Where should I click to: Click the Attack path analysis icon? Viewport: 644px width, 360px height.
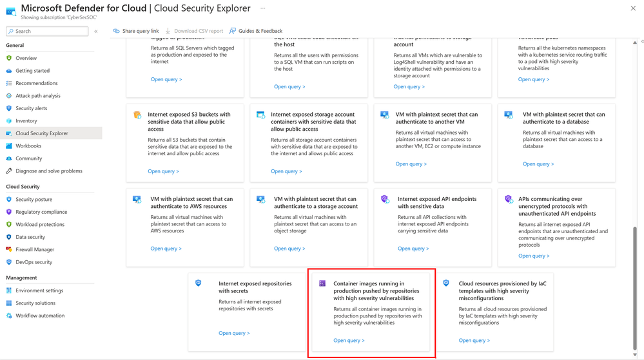point(9,96)
